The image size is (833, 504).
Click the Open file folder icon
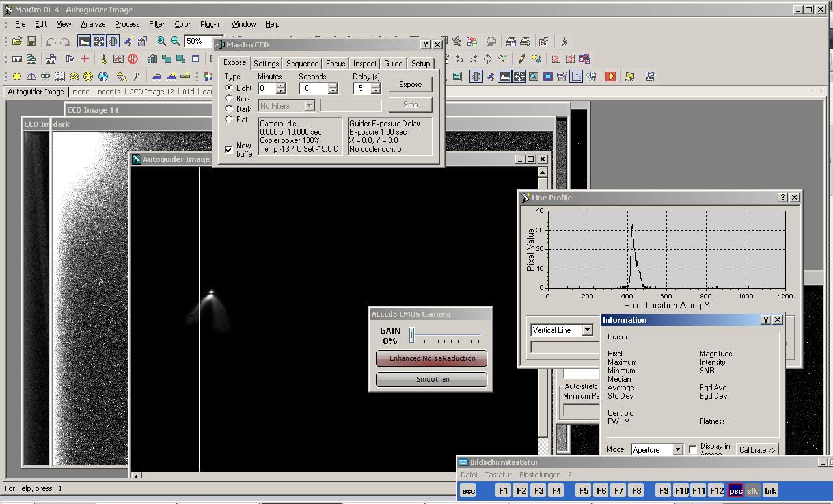point(16,42)
